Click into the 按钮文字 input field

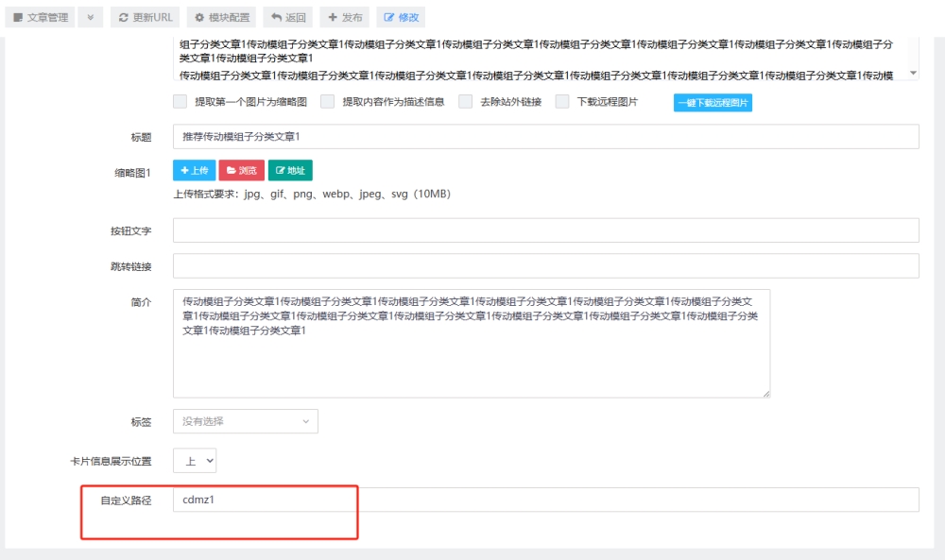(x=545, y=230)
